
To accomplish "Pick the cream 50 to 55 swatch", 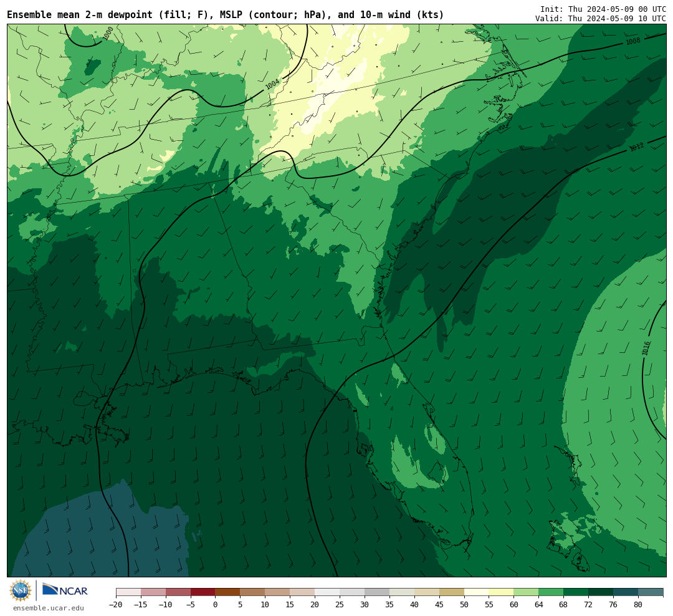I will [x=477, y=592].
